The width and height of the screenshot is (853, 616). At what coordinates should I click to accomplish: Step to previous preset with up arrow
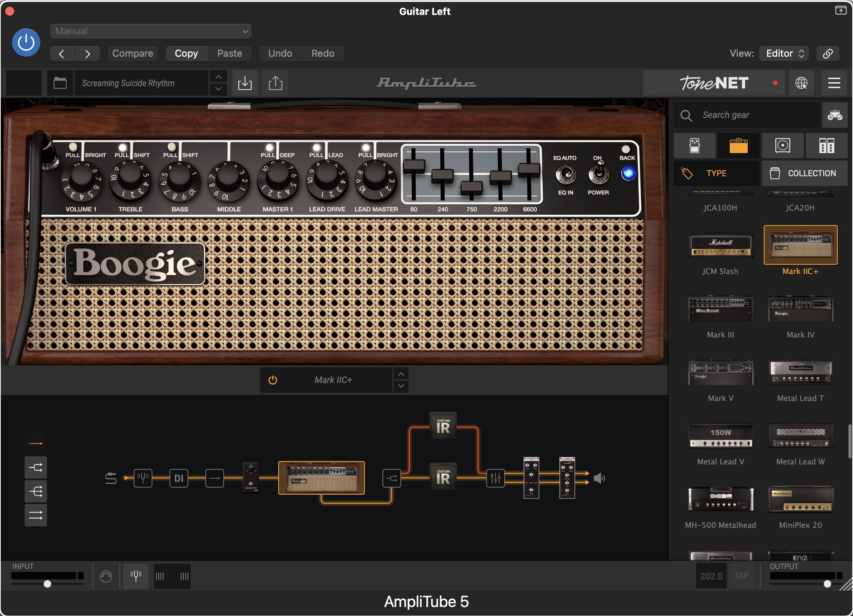click(218, 77)
